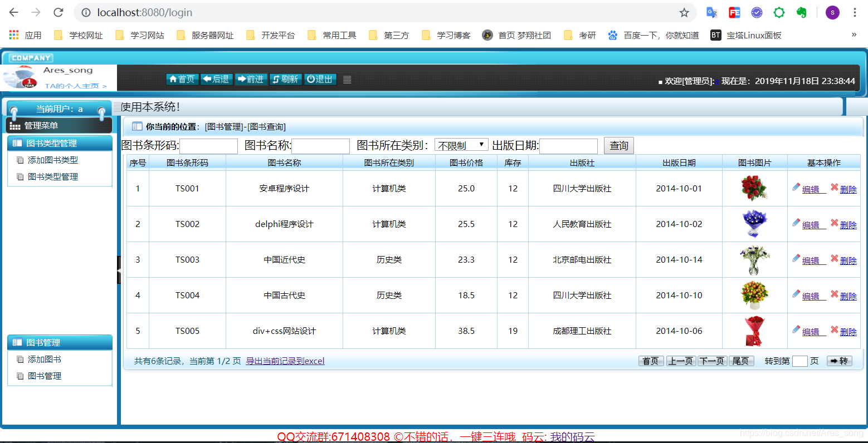Open the 不限制 category dropdown
Image resolution: width=868 pixels, height=443 pixels.
tap(461, 144)
